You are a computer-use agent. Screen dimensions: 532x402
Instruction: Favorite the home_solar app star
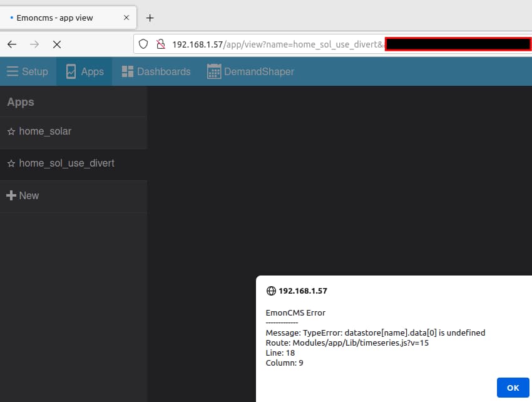(x=11, y=131)
